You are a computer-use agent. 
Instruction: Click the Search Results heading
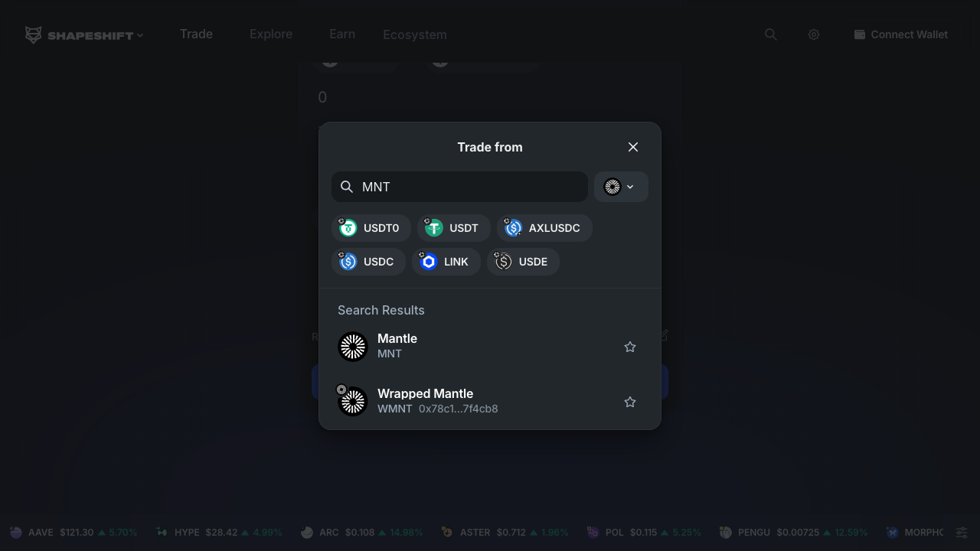pyautogui.click(x=381, y=310)
